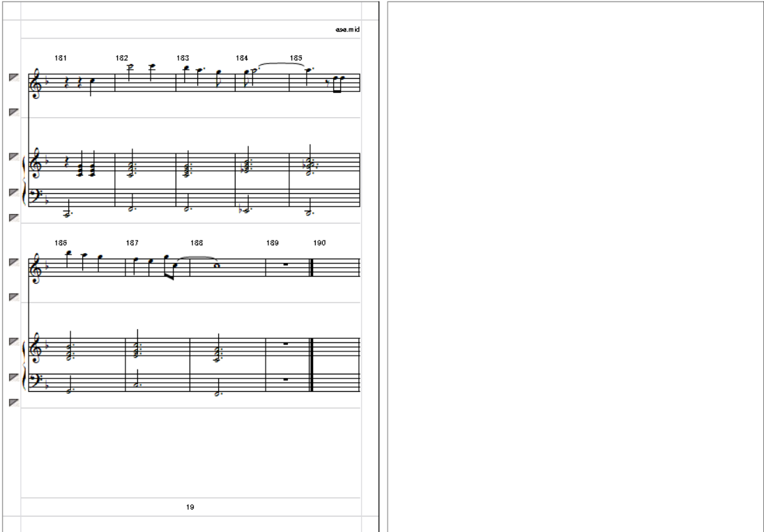Click measure number 181
The width and height of the screenshot is (764, 532).
point(61,58)
